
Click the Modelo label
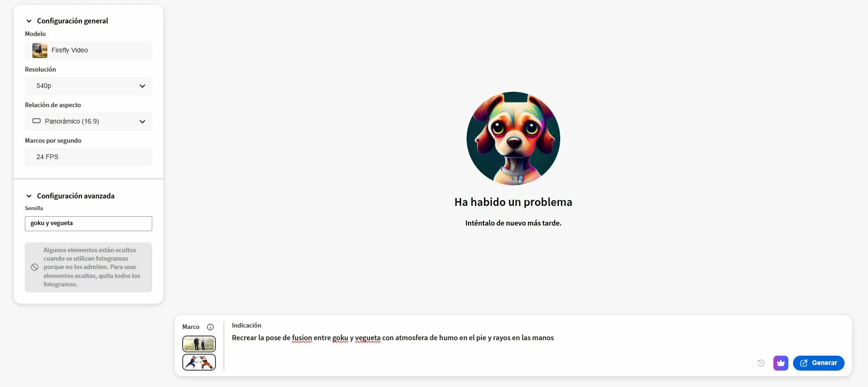tap(35, 34)
